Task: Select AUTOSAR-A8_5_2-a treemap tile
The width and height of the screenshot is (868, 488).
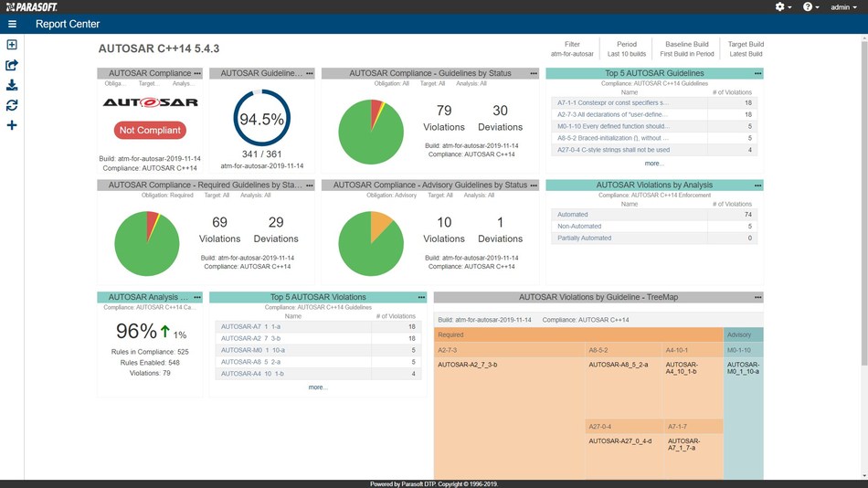Action: point(624,387)
